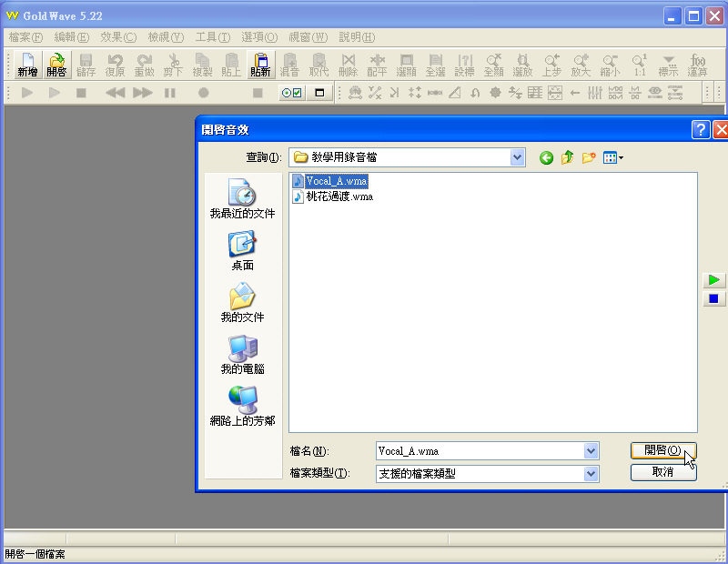The image size is (728, 564).
Task: Click the 貼上 (Paste) toolbar icon
Action: click(x=231, y=65)
